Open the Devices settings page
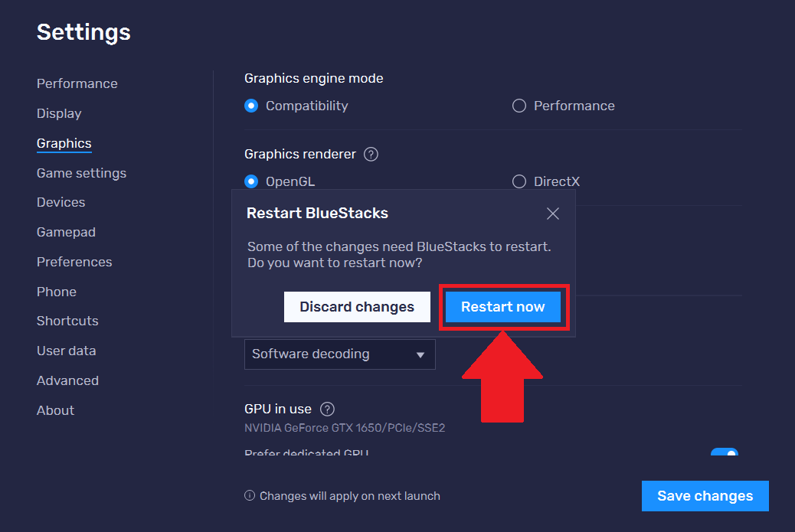 61,202
